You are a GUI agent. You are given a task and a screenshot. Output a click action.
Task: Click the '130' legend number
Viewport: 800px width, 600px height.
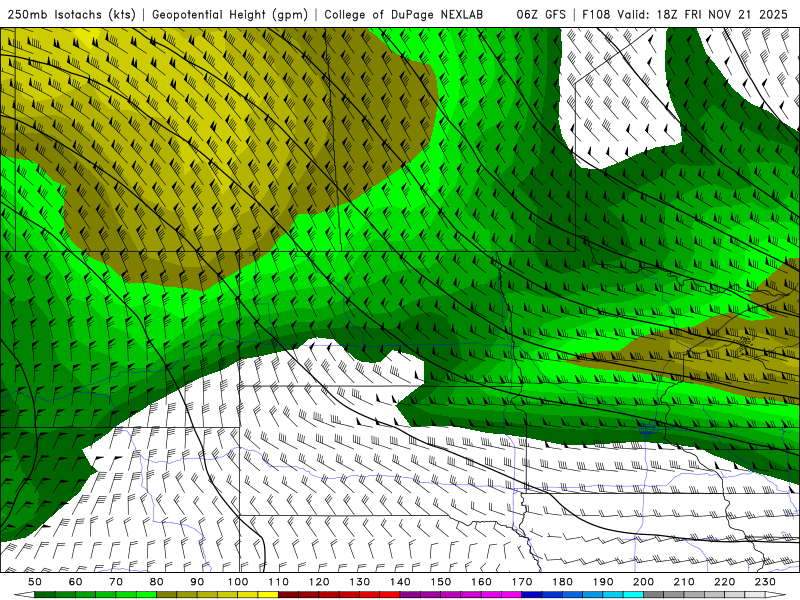click(x=360, y=582)
